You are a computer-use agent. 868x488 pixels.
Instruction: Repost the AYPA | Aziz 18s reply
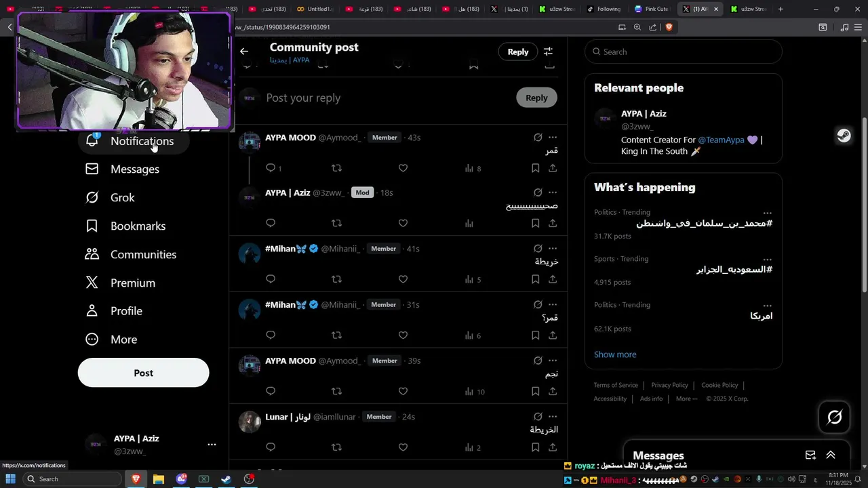(x=336, y=223)
